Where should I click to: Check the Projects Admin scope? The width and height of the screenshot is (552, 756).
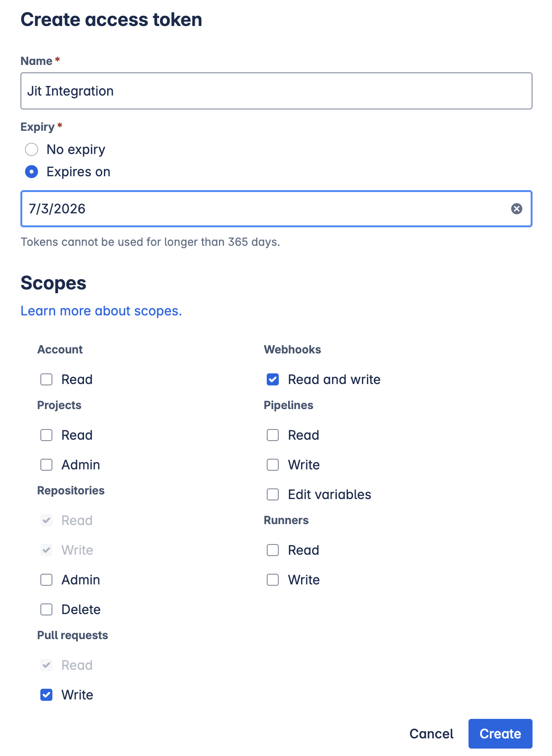pos(46,465)
